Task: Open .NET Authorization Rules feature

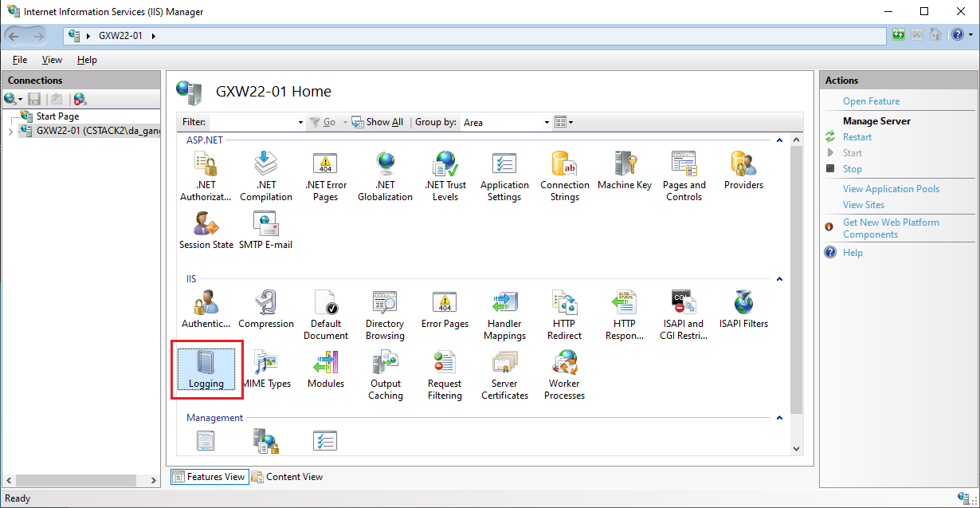Action: pos(206,176)
